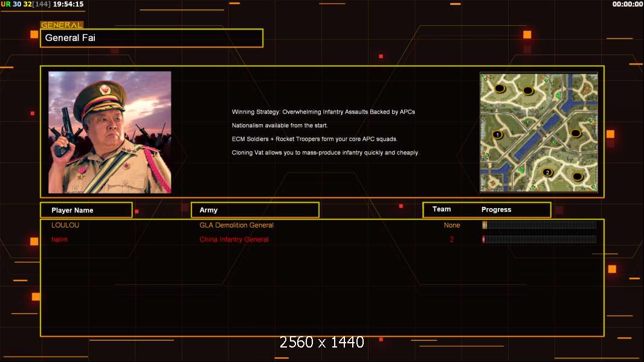
Task: Select start position 1 on the map
Action: pos(497,135)
